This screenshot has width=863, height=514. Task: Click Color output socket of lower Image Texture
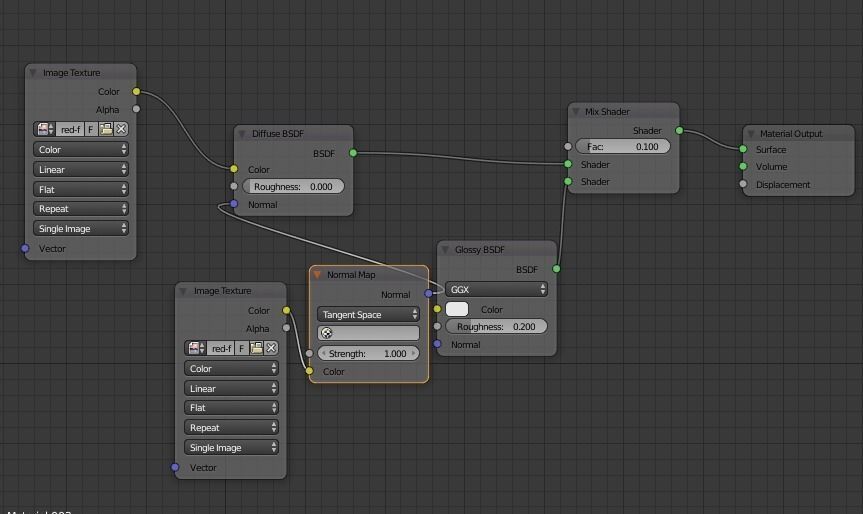click(286, 310)
